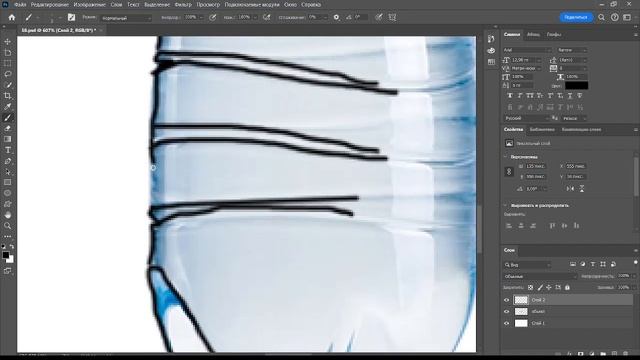Viewport: 640px width, 360px height.
Task: Open the font style dropdown
Action: coord(572,50)
